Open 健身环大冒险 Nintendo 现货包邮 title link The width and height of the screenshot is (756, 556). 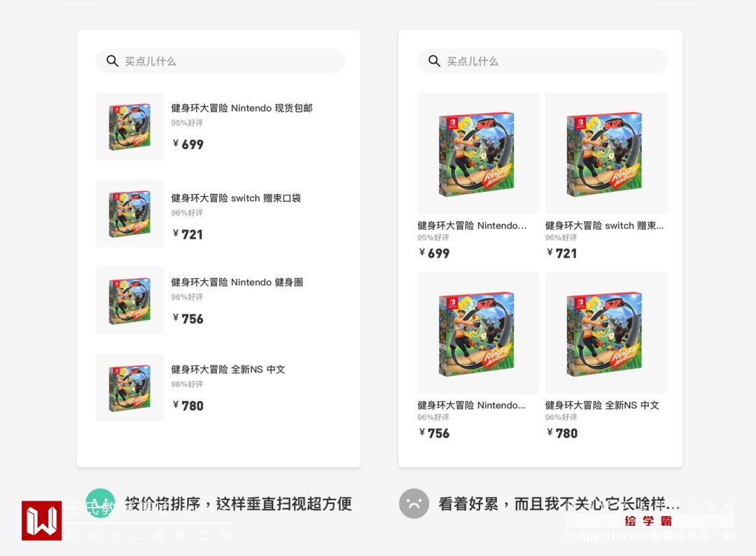pos(241,108)
